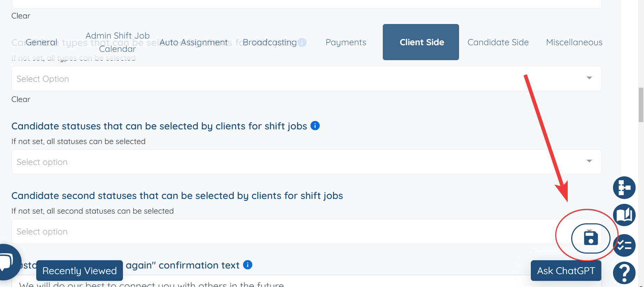Screen dimensions: 644x287
Task: Click info icon beside candidate statuses heading
Action: tap(315, 126)
